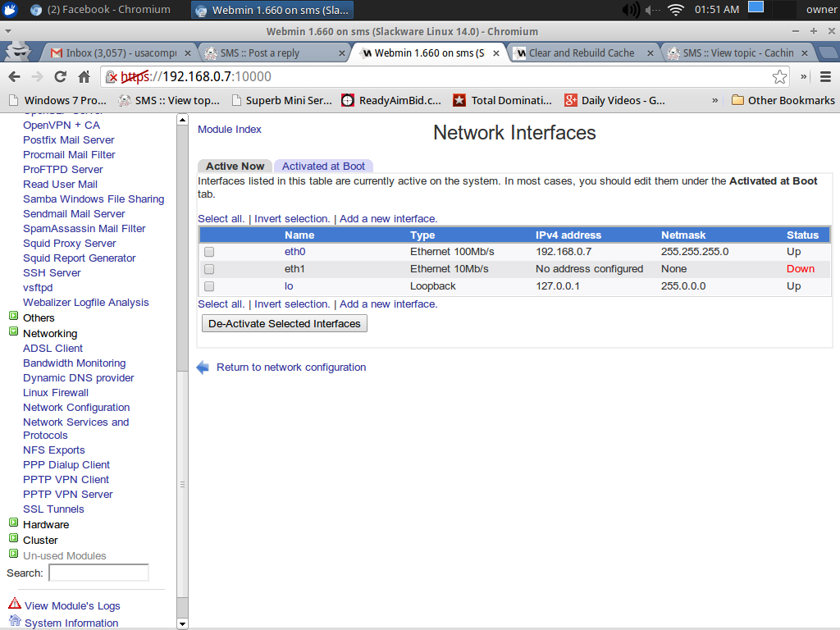
Task: Click the WiFi network indicator icon
Action: 675,10
